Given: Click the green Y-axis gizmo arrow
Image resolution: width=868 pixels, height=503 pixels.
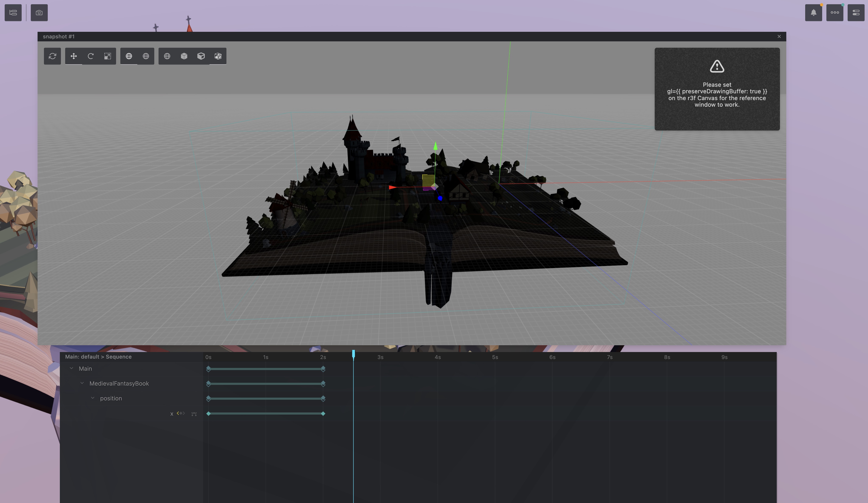Looking at the screenshot, I should tap(435, 146).
